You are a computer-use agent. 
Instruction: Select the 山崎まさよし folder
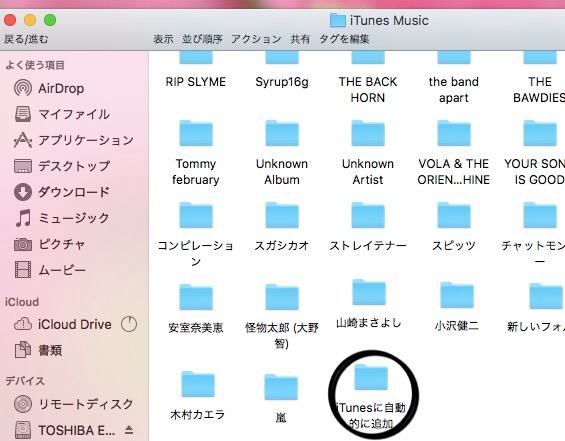coord(369,292)
